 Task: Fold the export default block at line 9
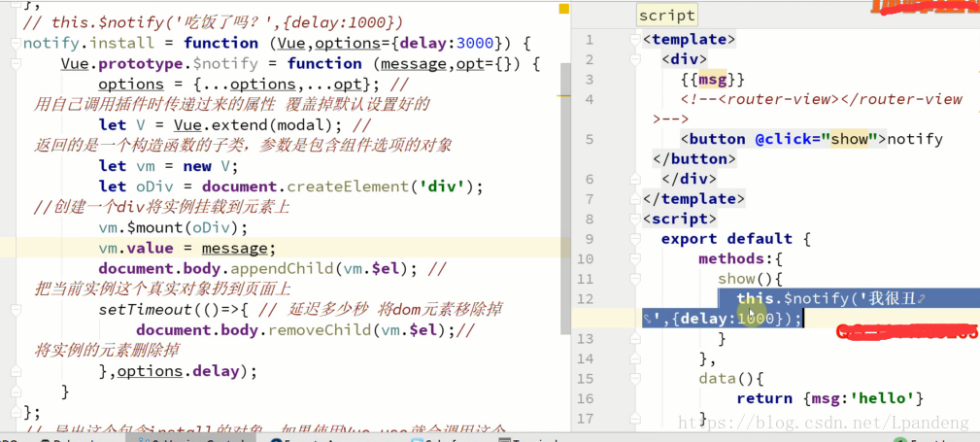pos(635,239)
